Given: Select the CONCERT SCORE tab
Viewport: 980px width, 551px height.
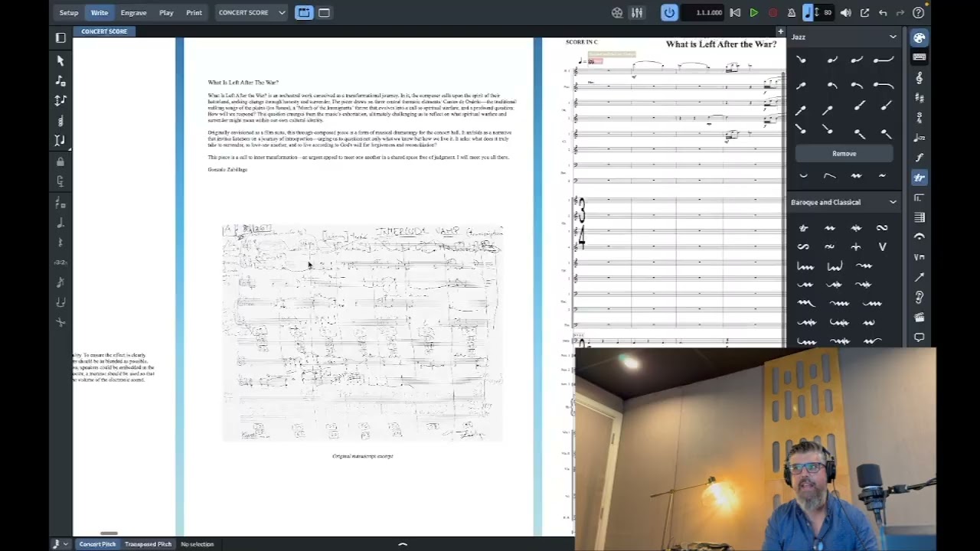Looking at the screenshot, I should (x=104, y=31).
